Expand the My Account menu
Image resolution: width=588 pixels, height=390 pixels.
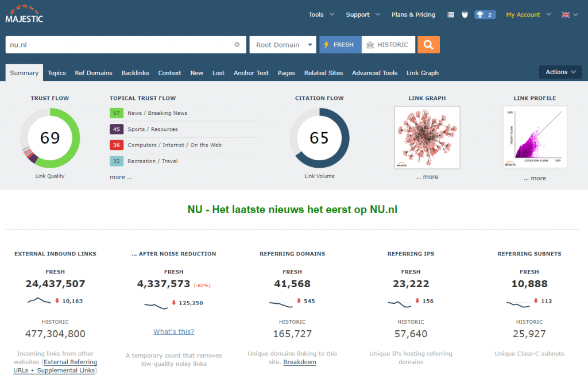coord(528,15)
